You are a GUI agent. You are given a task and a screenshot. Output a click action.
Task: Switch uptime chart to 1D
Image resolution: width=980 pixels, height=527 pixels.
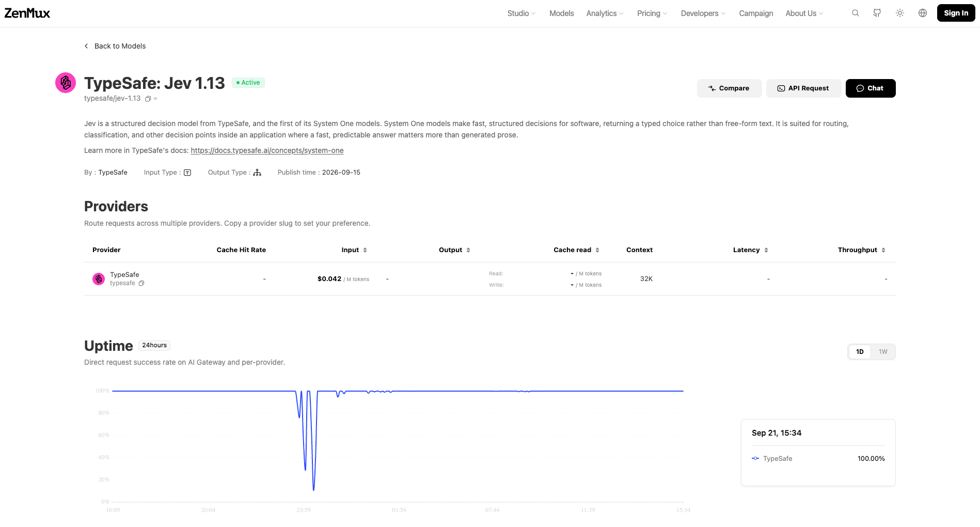[860, 352]
